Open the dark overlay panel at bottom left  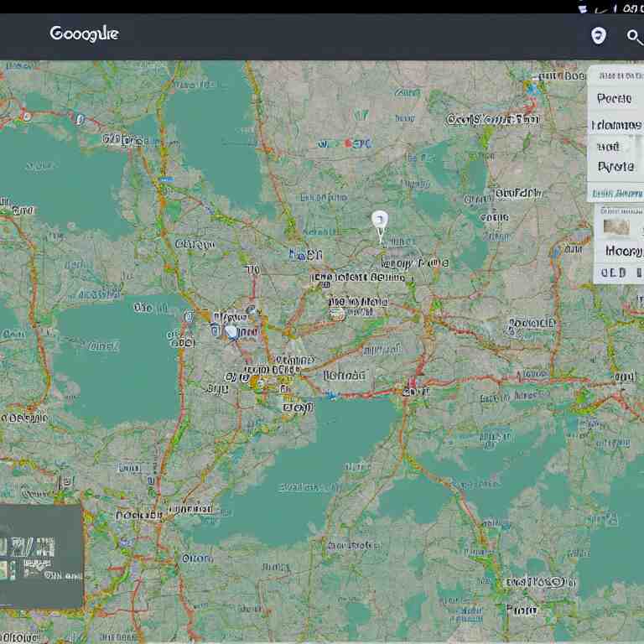click(41, 555)
